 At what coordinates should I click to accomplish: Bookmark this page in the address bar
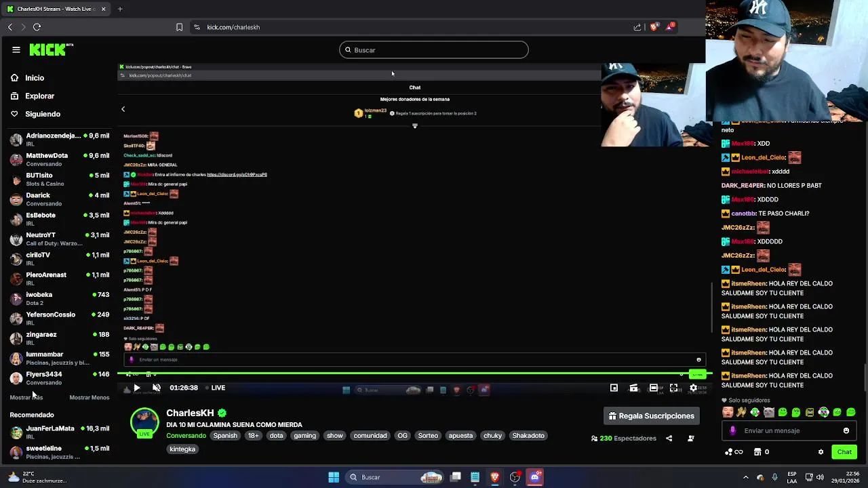point(179,27)
